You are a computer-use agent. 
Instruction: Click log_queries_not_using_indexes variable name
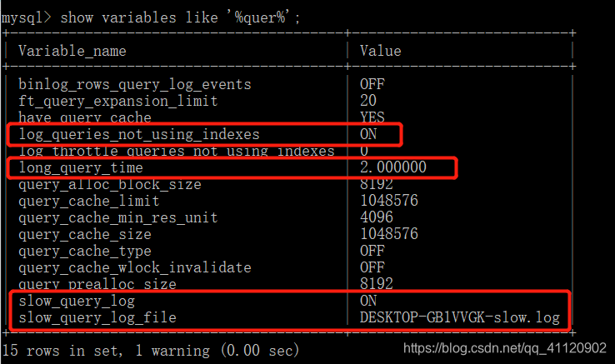[139, 135]
